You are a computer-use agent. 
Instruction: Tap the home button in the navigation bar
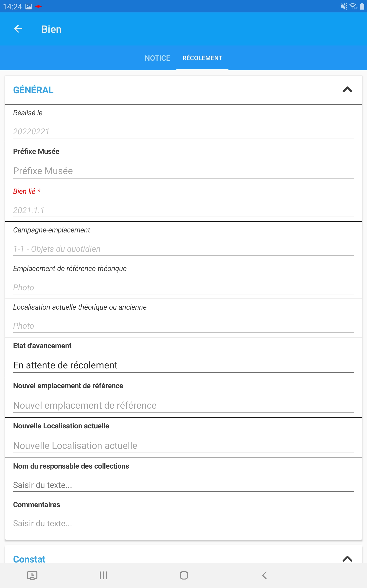click(183, 575)
